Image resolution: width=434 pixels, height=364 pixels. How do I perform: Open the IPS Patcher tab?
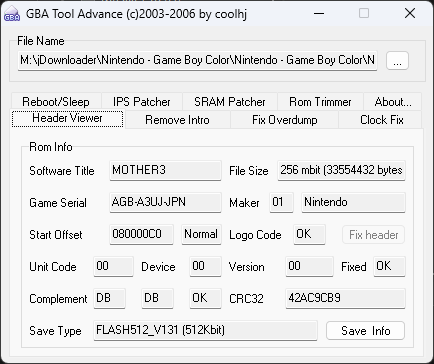pos(142,102)
